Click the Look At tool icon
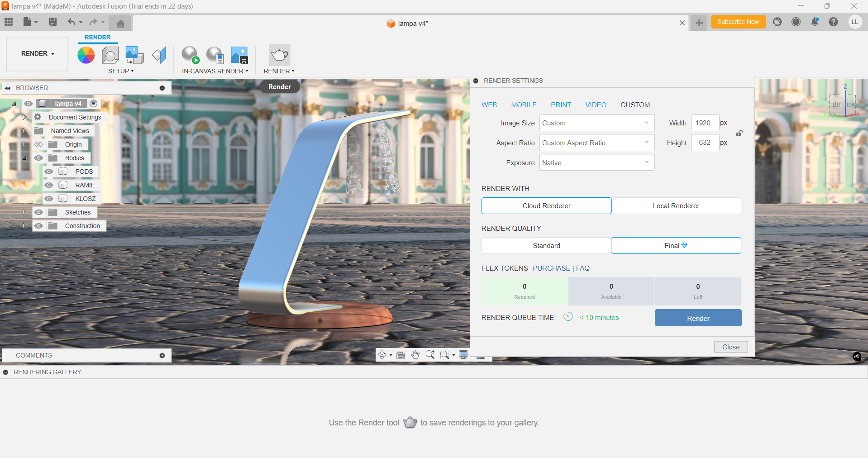 401,355
